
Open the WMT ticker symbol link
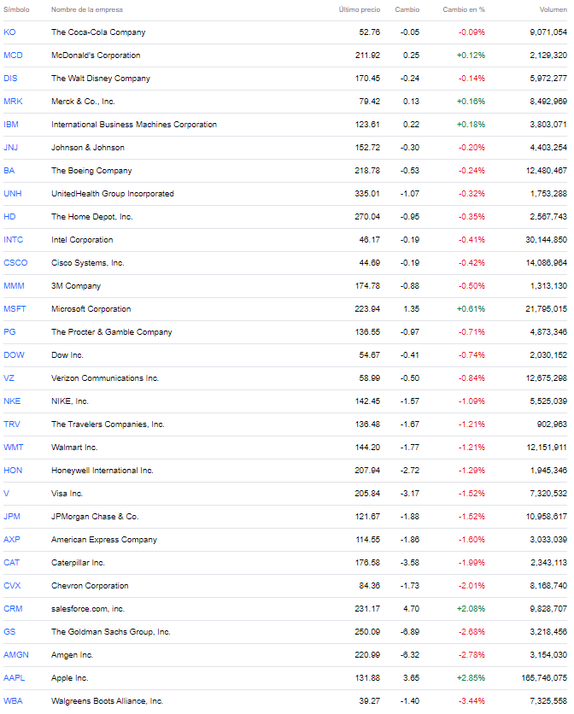(x=13, y=448)
